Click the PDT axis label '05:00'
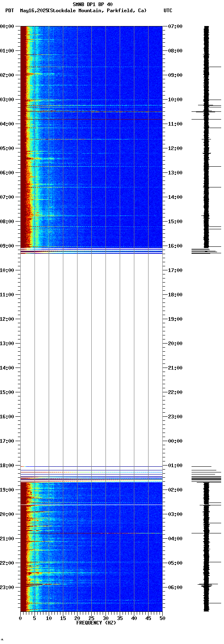Image resolution: width=224 pixels, height=644 pixels. (x=7, y=148)
